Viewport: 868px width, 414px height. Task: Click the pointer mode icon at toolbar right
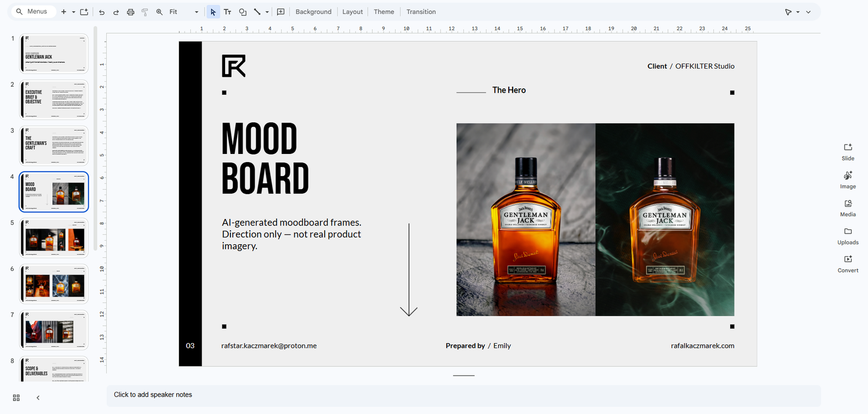click(788, 12)
